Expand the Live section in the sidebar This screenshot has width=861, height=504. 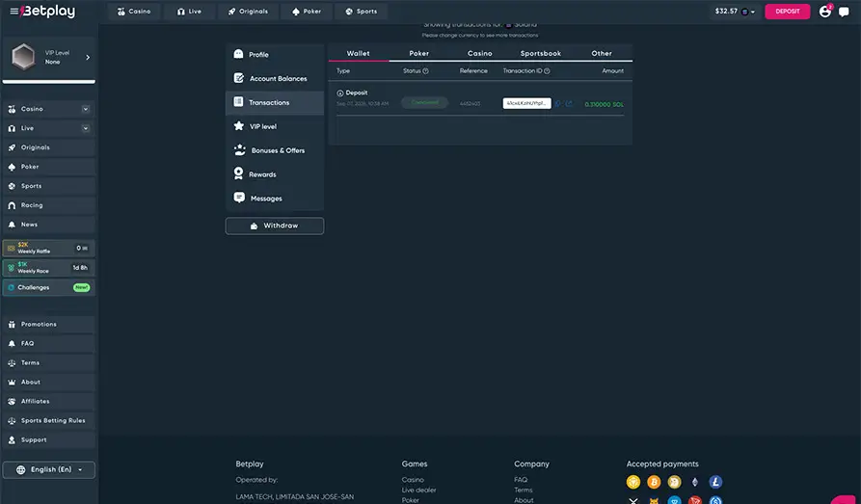(x=86, y=128)
